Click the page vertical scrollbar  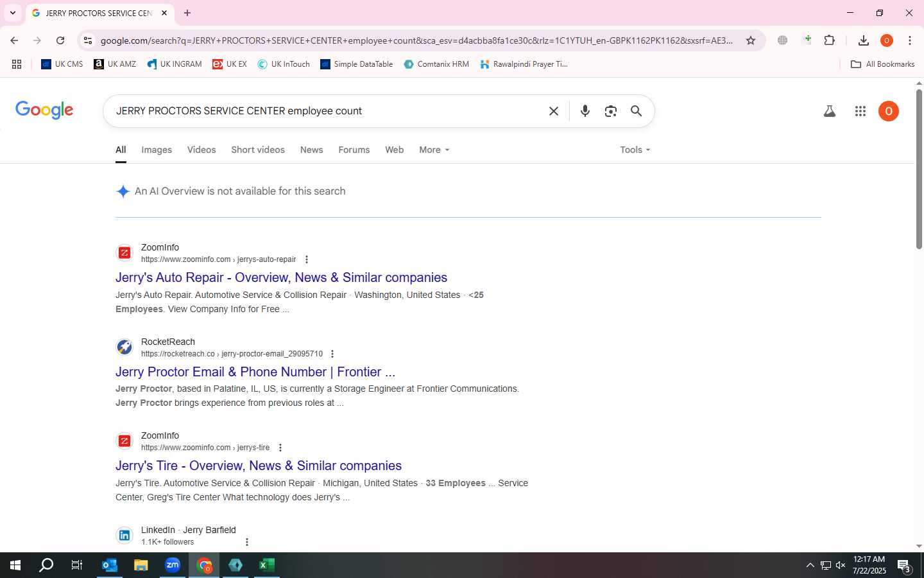919,169
